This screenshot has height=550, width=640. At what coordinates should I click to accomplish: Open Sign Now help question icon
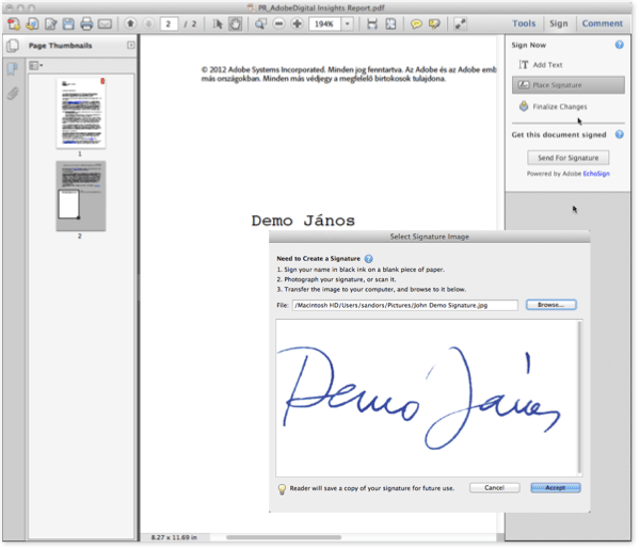(619, 45)
